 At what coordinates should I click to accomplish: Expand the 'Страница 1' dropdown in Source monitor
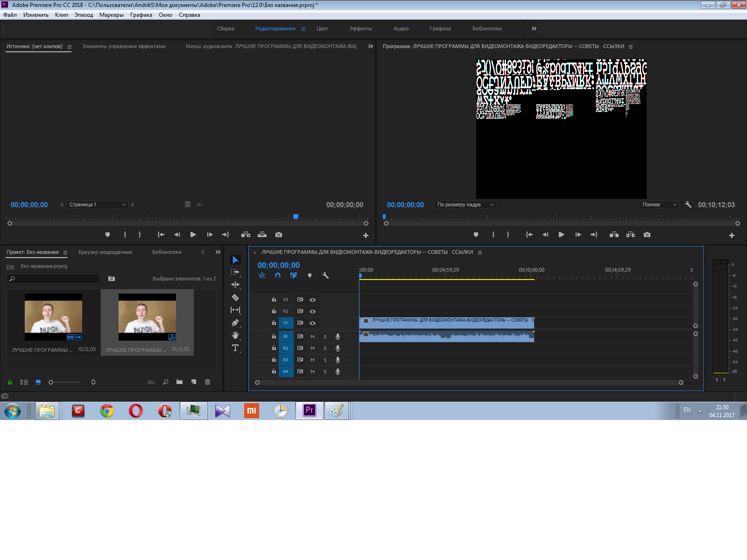click(x=97, y=204)
